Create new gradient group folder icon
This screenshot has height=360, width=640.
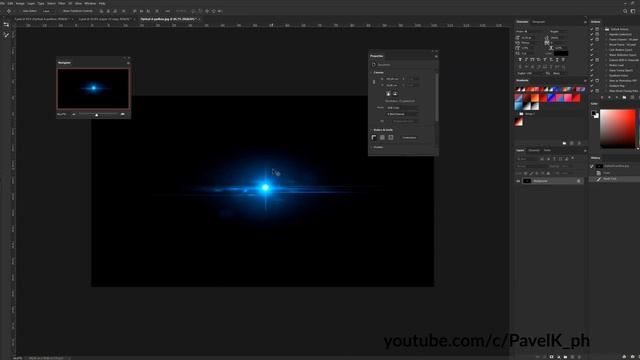[564, 143]
